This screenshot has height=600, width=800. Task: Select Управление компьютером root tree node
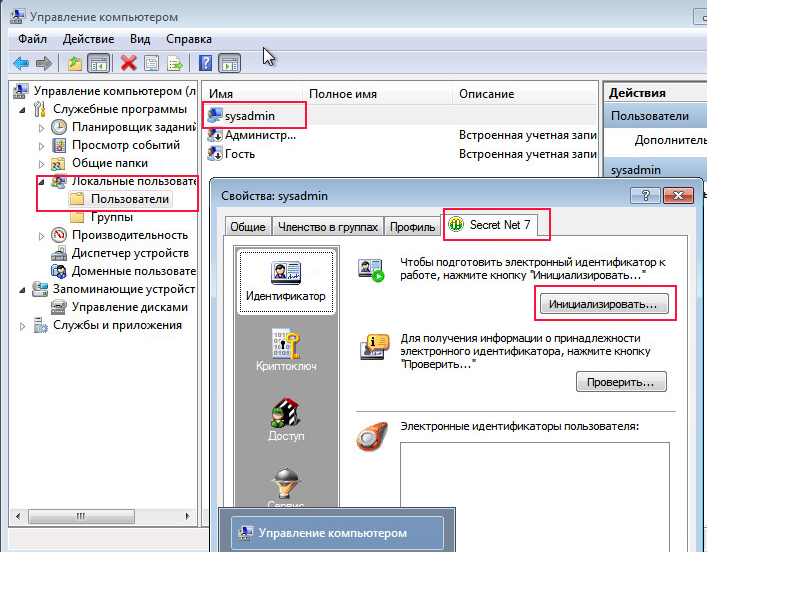tap(106, 91)
